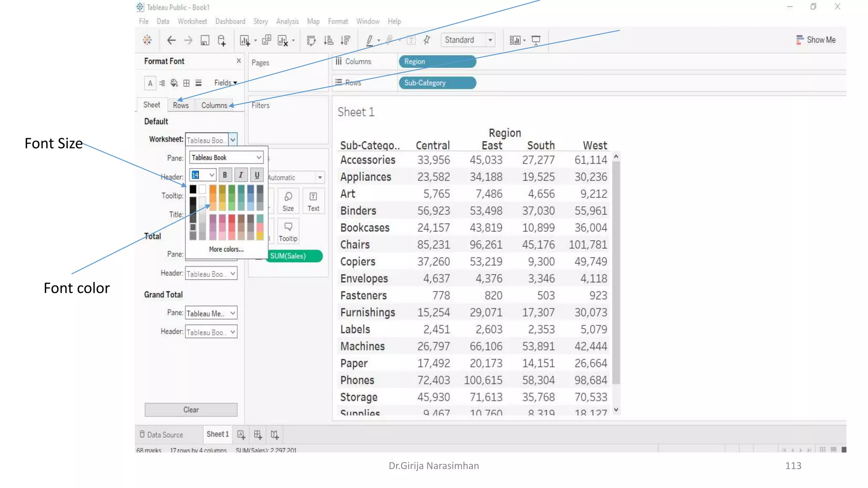Image resolution: width=868 pixels, height=488 pixels.
Task: Pick the black color swatch
Action: (x=193, y=189)
